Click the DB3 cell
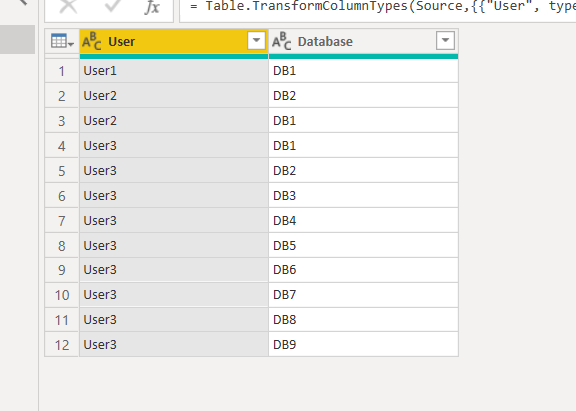This screenshot has width=576, height=411. pyautogui.click(x=363, y=196)
